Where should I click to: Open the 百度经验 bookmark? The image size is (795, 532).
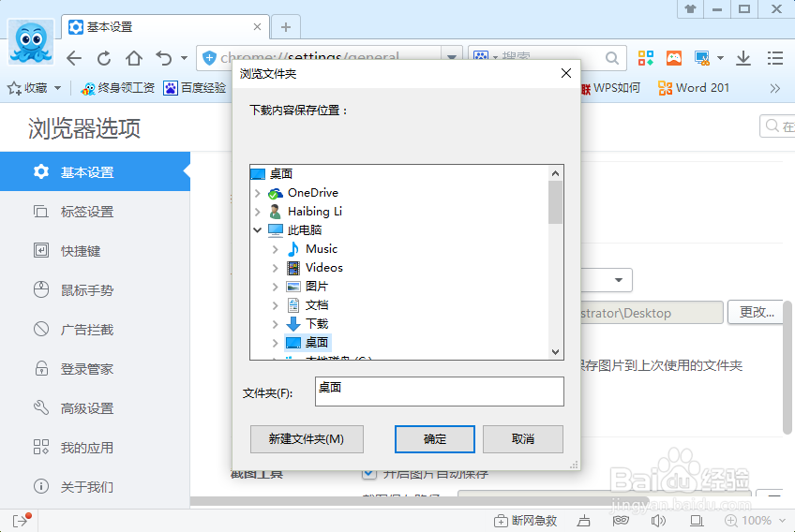click(x=195, y=88)
